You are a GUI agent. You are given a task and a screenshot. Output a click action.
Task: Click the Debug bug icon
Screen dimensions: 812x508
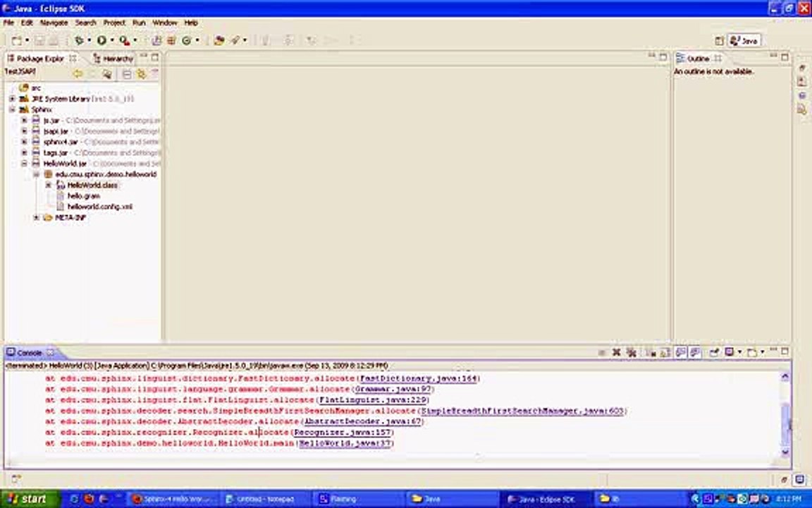(79, 40)
